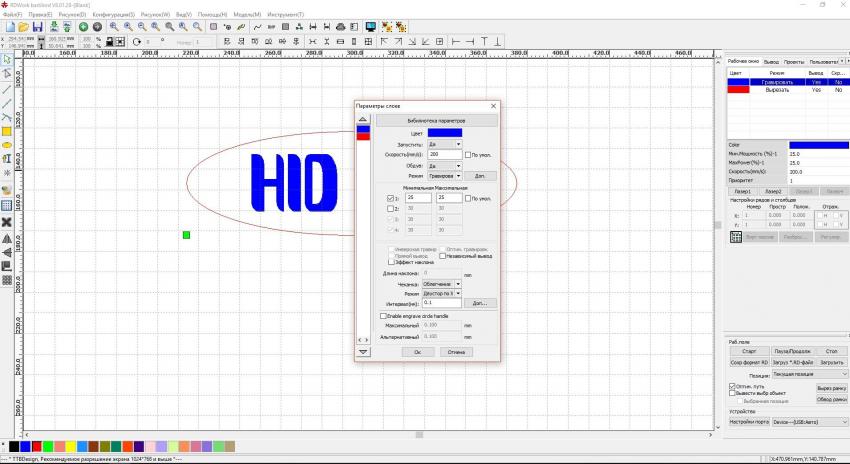Image resolution: width=850 pixels, height=464 pixels.
Task: Click the monitor preview icon in toolbar
Action: point(370,26)
